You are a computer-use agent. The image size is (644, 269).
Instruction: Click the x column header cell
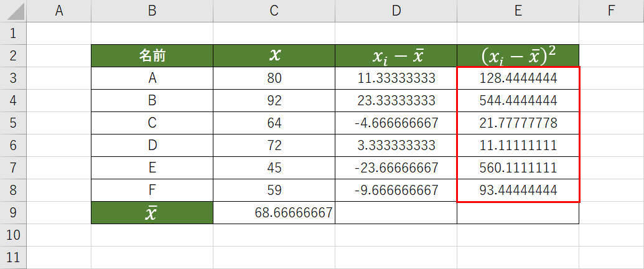(x=274, y=56)
